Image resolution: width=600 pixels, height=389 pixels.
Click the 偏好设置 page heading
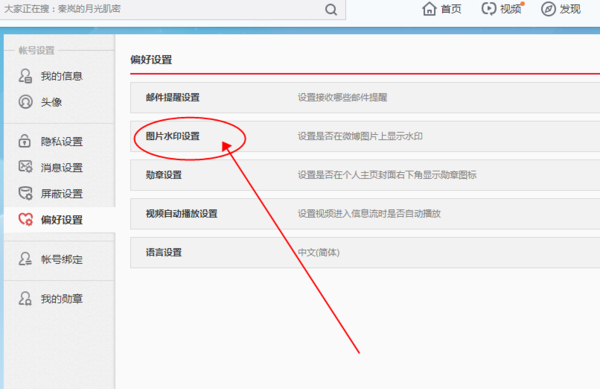pos(151,60)
